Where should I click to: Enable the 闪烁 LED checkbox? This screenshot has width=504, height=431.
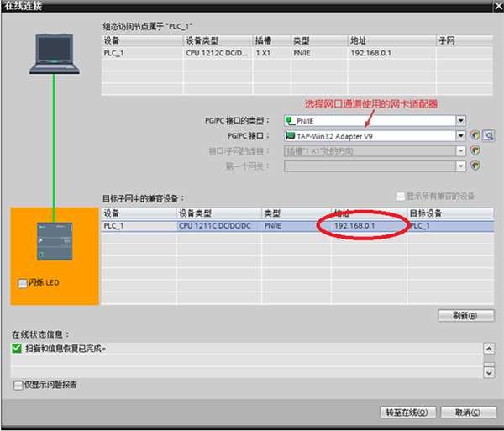click(23, 283)
